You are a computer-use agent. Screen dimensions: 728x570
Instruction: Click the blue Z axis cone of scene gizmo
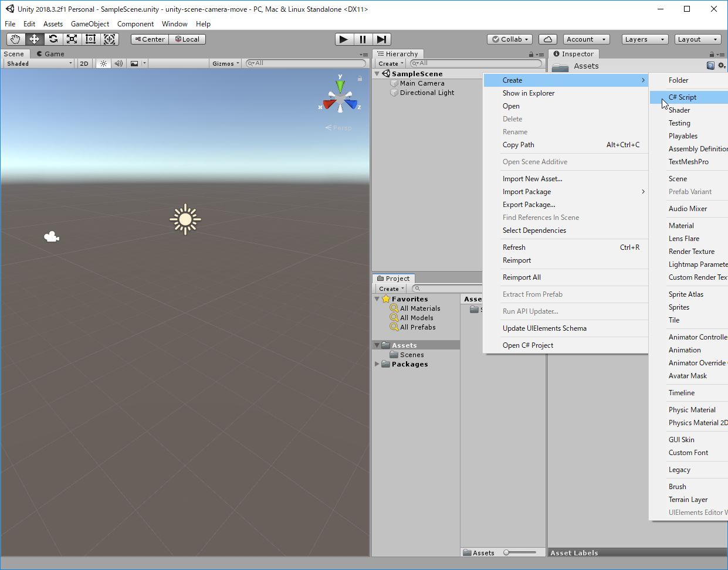tap(352, 104)
